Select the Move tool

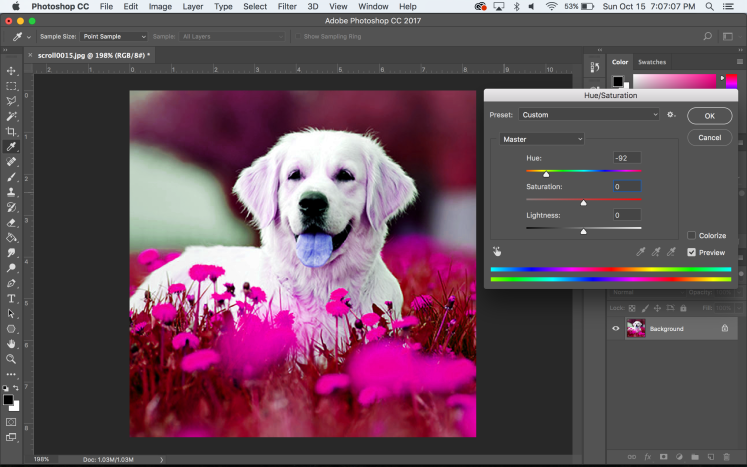[x=11, y=71]
